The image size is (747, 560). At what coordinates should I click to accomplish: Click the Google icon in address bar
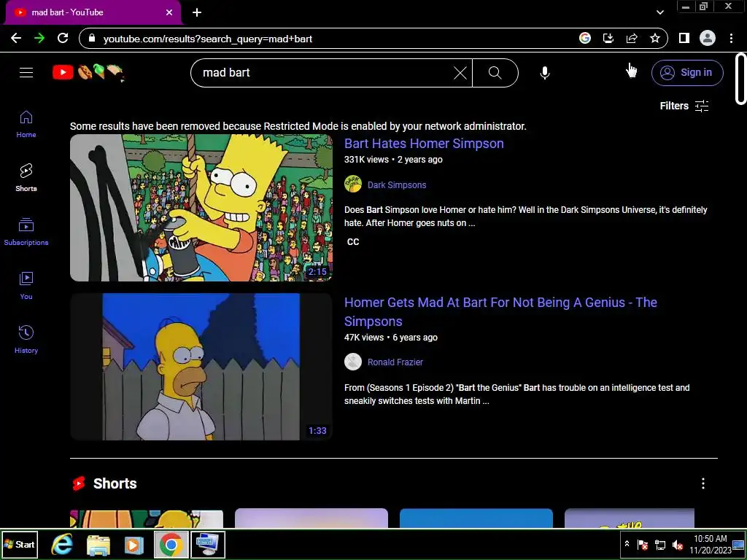[x=585, y=39]
